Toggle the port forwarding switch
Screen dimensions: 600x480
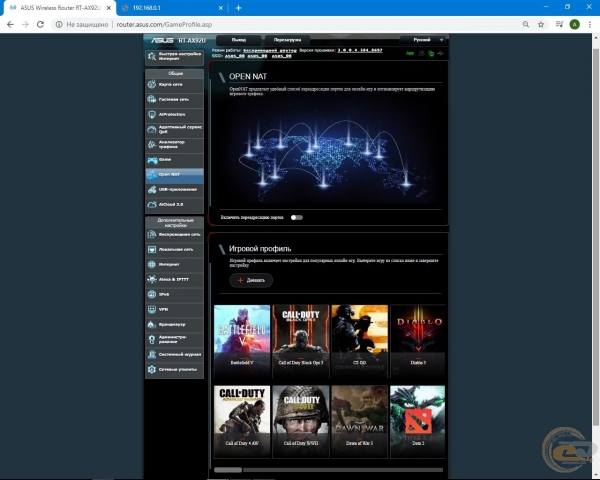click(x=297, y=217)
